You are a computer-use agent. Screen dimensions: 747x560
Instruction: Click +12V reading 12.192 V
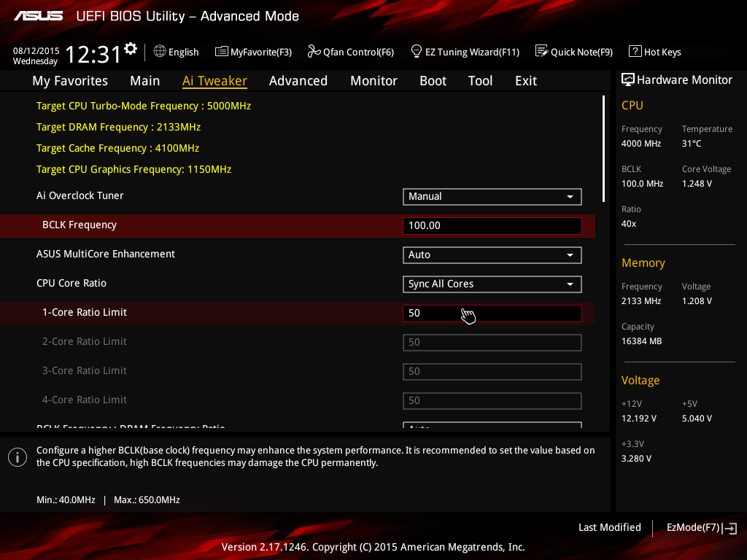639,418
